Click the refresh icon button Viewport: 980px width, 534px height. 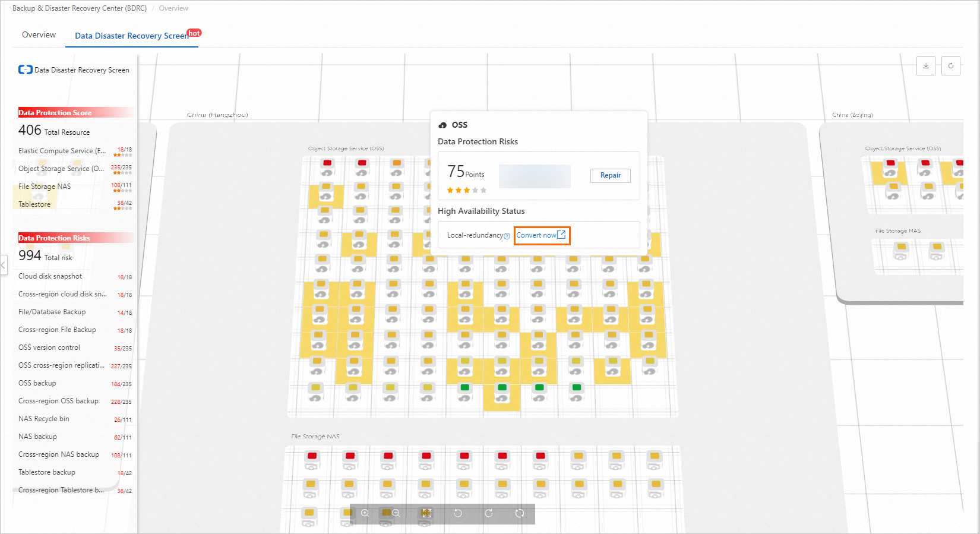pos(951,66)
